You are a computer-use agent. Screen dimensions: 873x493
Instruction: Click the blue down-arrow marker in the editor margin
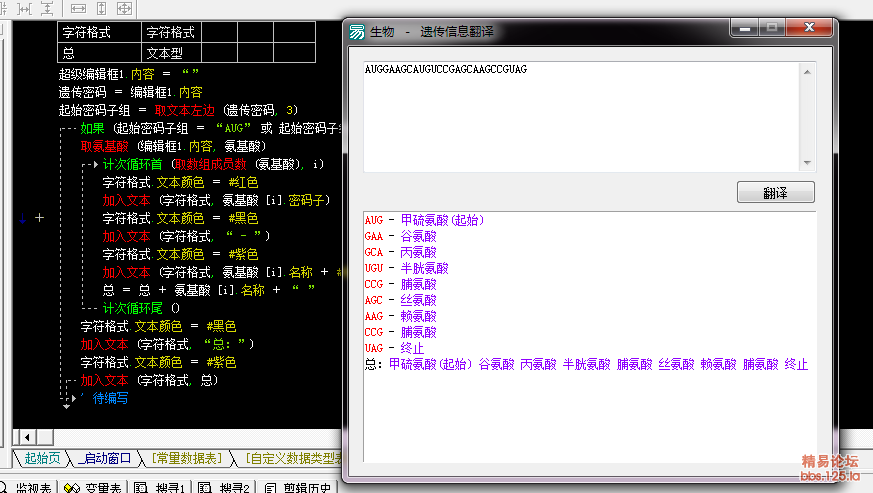click(22, 218)
